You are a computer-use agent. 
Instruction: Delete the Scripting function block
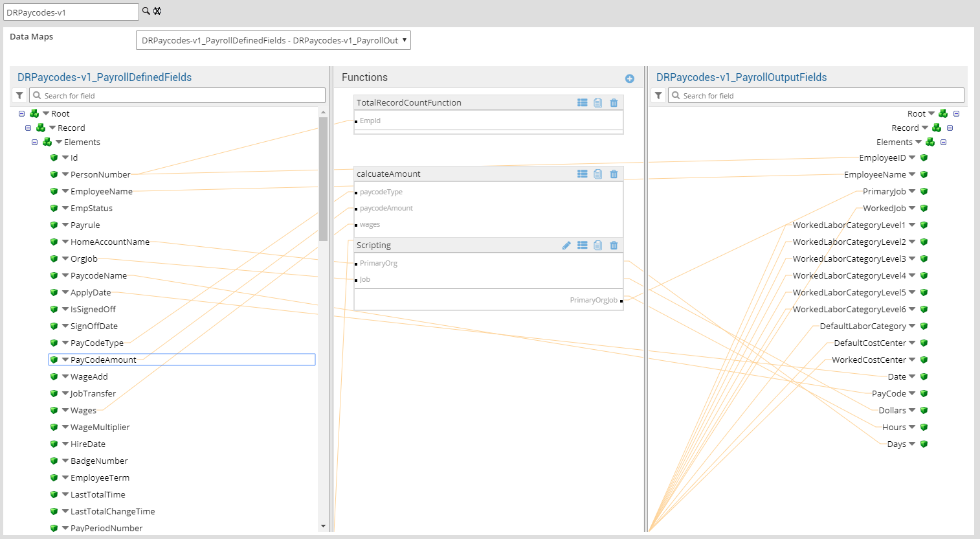click(614, 245)
